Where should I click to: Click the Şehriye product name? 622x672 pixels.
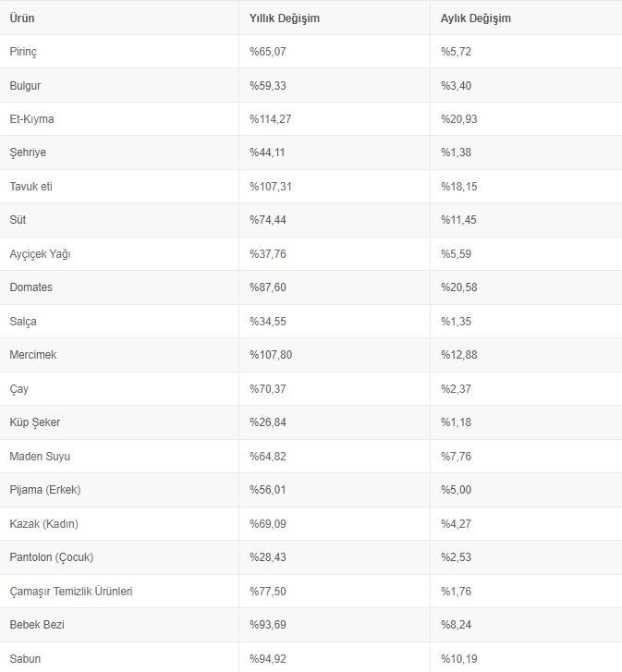pos(28,153)
